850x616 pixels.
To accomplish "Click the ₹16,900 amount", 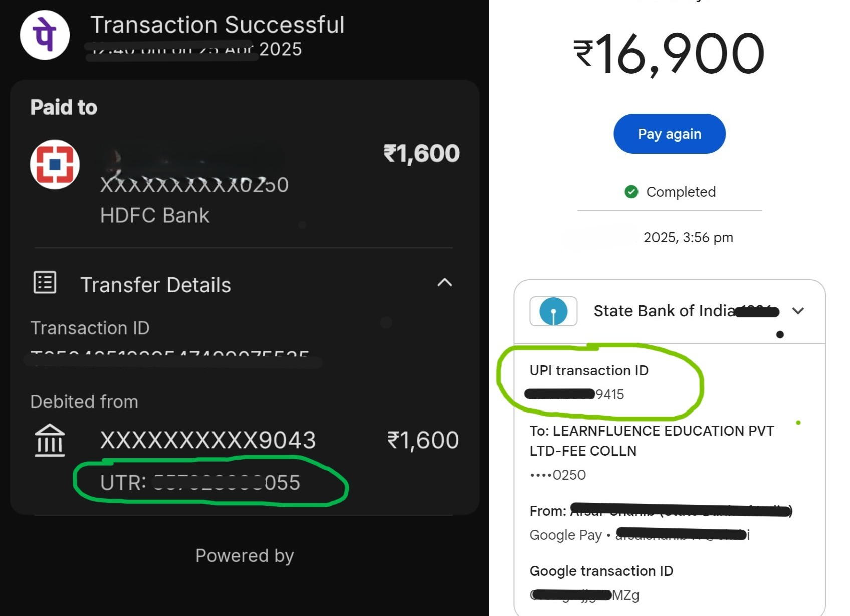I will click(x=669, y=54).
